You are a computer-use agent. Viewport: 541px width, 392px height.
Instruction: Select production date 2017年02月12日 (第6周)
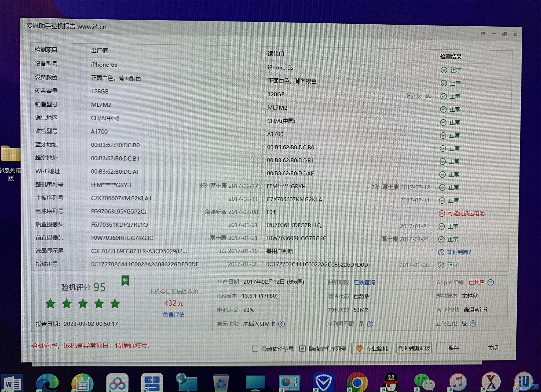[x=274, y=282]
